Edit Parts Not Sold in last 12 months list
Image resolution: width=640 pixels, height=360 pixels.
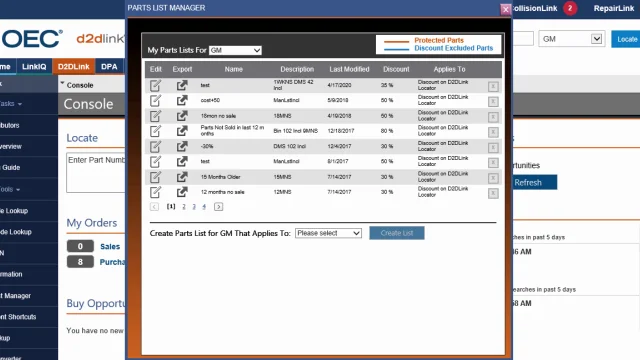click(155, 131)
